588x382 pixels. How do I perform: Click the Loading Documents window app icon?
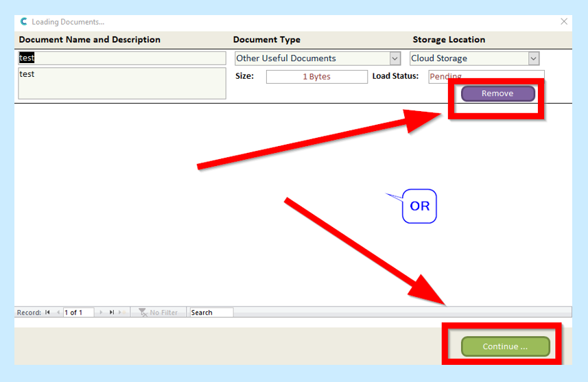[x=23, y=22]
